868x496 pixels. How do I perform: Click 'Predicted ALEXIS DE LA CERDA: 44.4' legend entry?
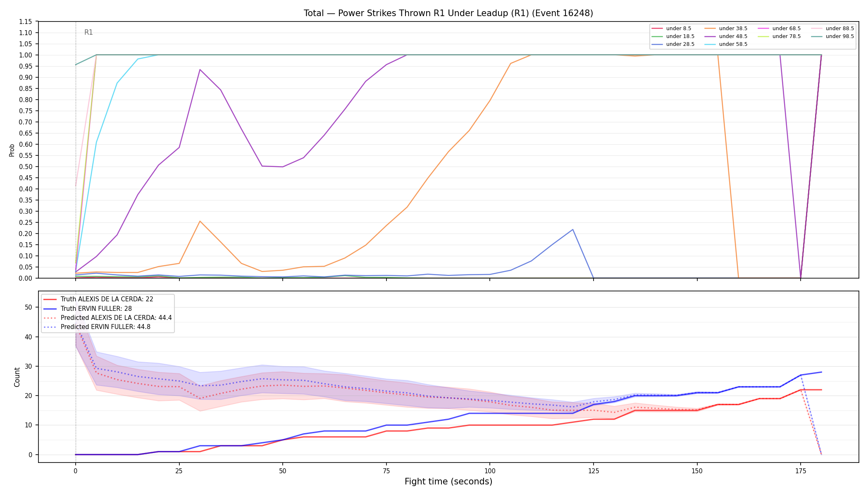[107, 318]
